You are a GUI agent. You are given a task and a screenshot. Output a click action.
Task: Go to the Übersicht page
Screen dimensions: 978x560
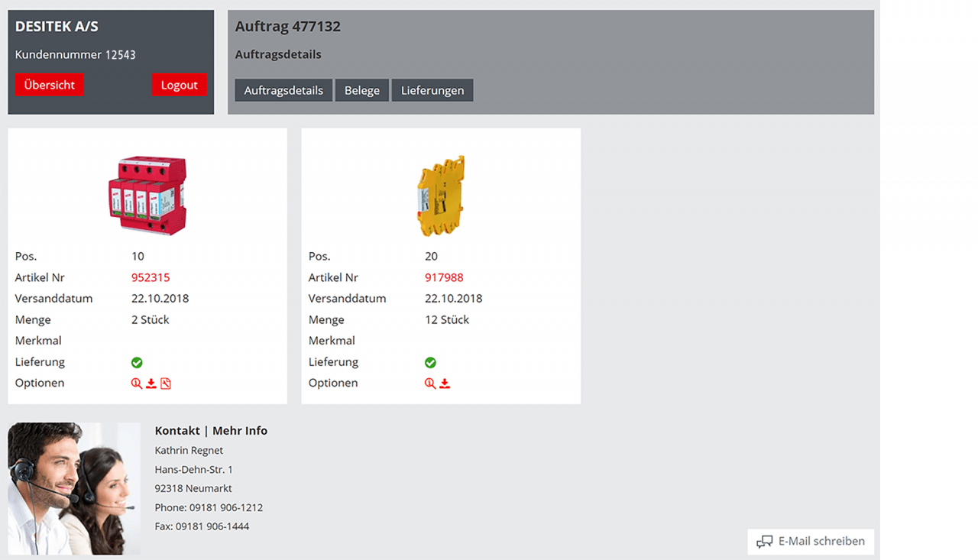50,85
